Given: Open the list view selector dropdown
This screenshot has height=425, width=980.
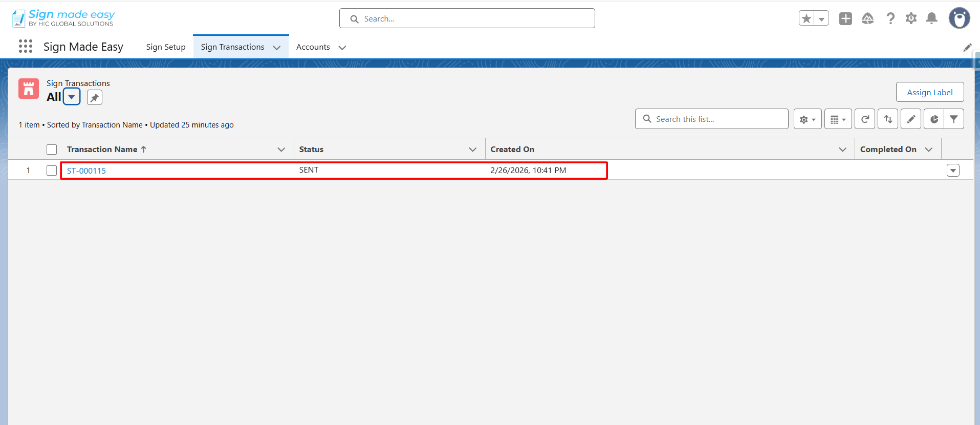Looking at the screenshot, I should 72,97.
